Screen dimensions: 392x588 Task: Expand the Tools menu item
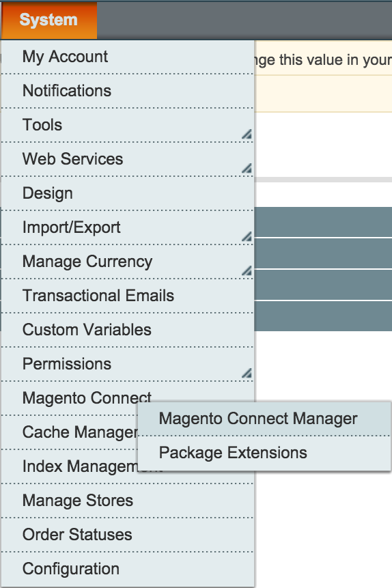point(128,125)
